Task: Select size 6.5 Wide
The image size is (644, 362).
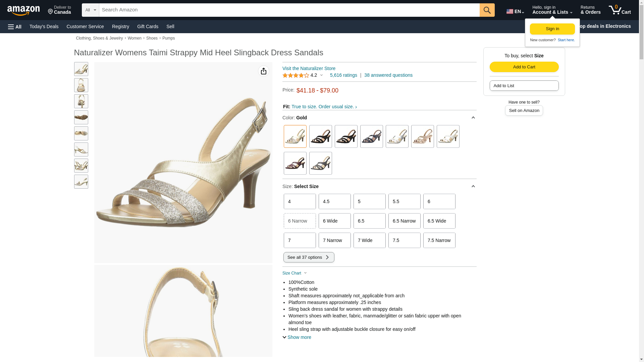Action: coord(439,221)
